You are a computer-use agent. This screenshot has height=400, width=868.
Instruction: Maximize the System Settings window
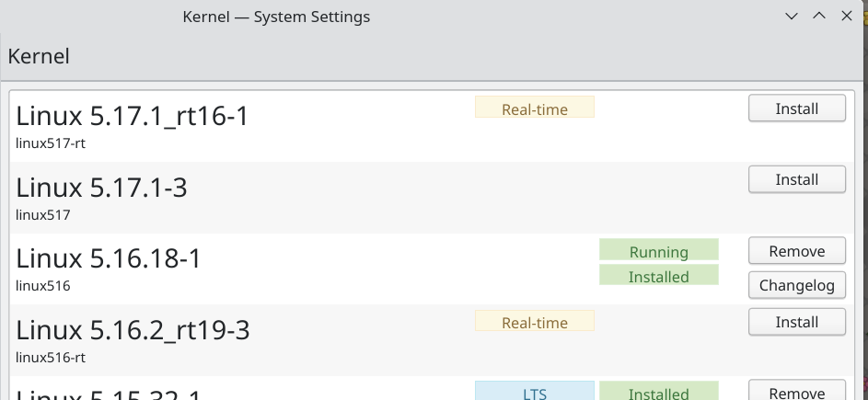click(x=819, y=16)
